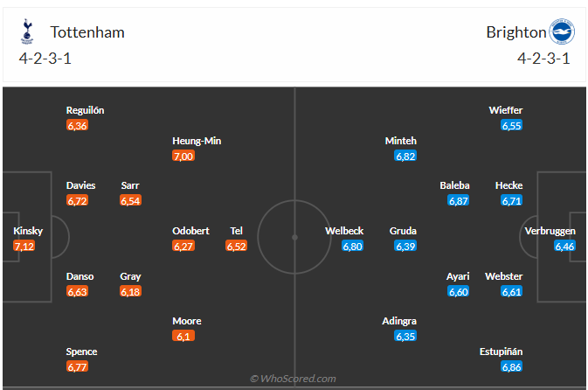Open player Odobert on the pitch
588x390 pixels.
pos(190,231)
